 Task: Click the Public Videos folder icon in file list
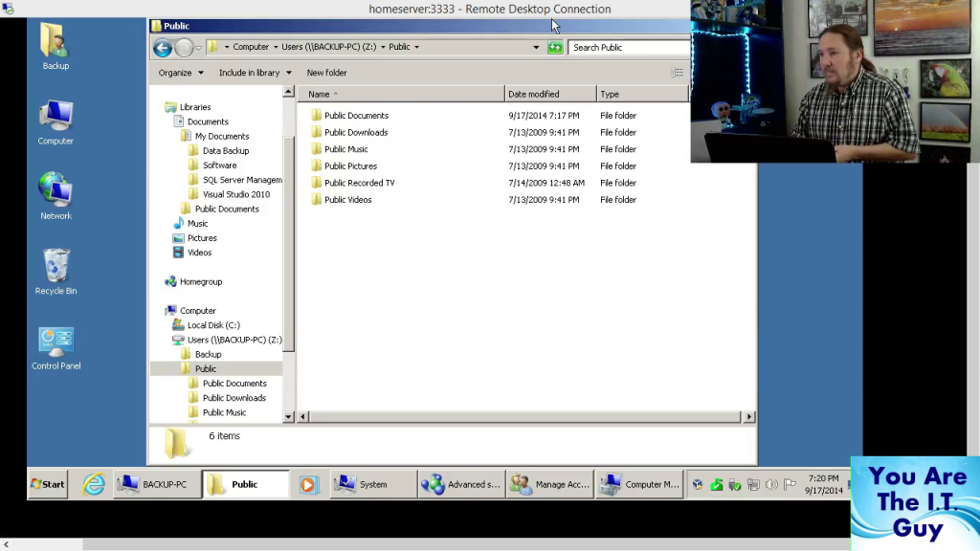[316, 200]
